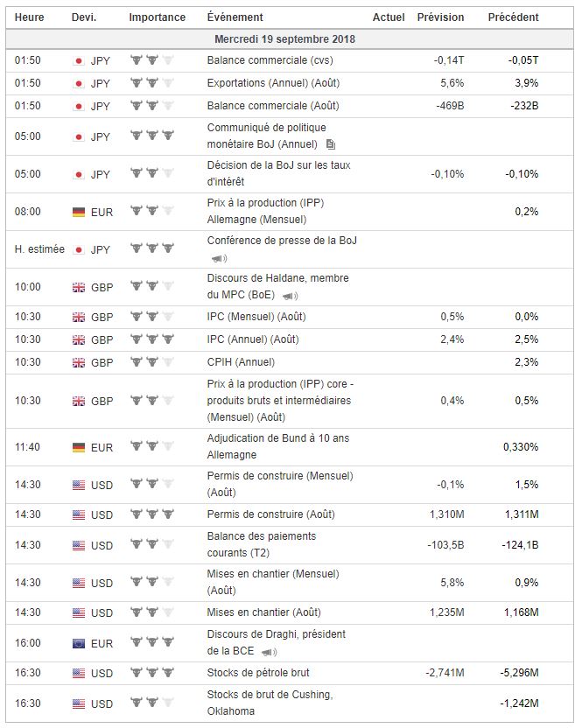Click the Mercredi 19 septembre 2018 date row
Image resolution: width=582 pixels, height=728 pixels.
pyautogui.click(x=284, y=39)
